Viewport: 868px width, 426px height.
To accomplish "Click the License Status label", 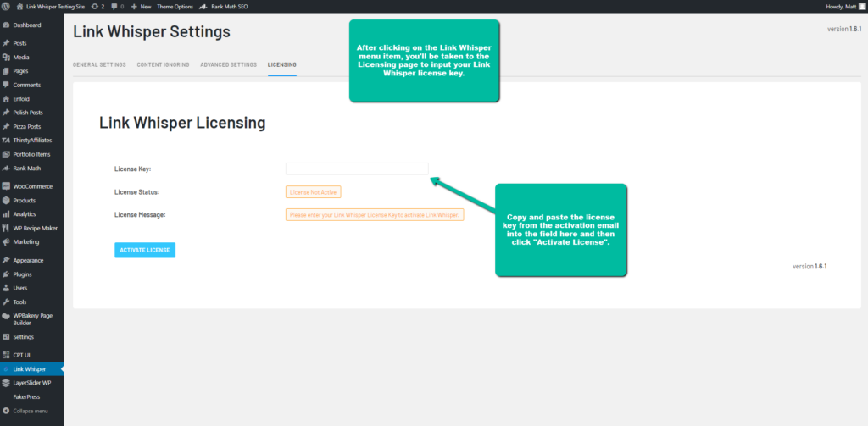I will point(136,192).
